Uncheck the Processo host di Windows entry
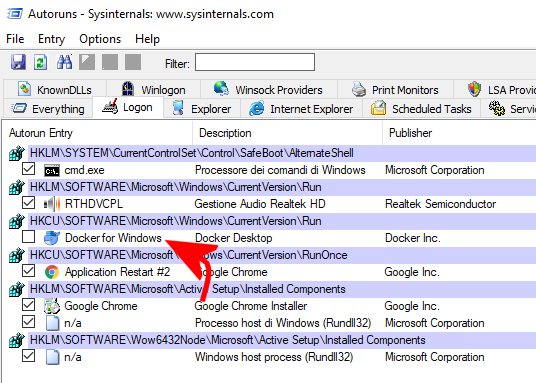The image size is (536, 383). click(x=28, y=321)
